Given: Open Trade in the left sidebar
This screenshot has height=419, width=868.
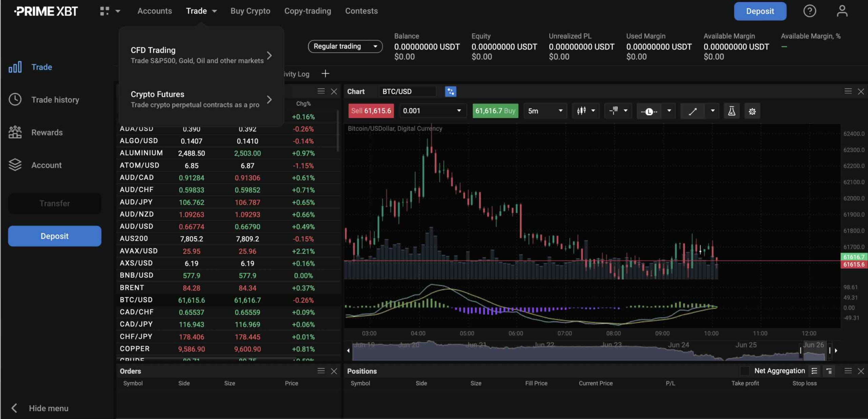Looking at the screenshot, I should coord(31,67).
